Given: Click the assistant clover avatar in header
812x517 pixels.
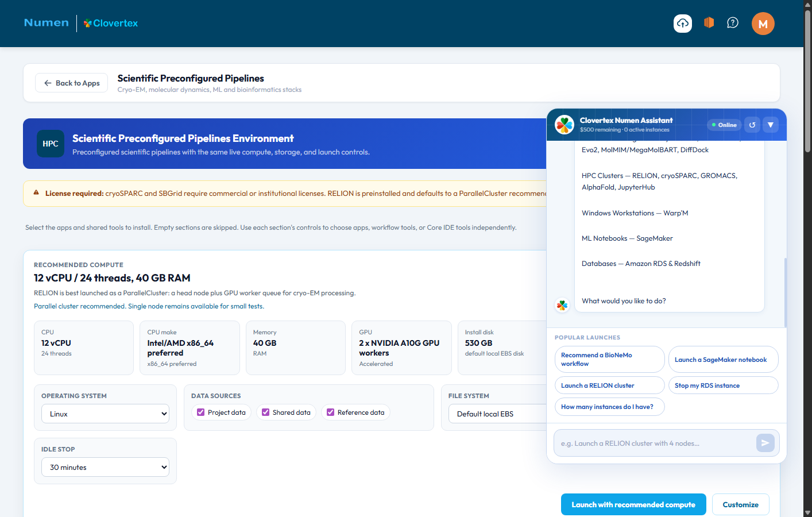Looking at the screenshot, I should 564,124.
